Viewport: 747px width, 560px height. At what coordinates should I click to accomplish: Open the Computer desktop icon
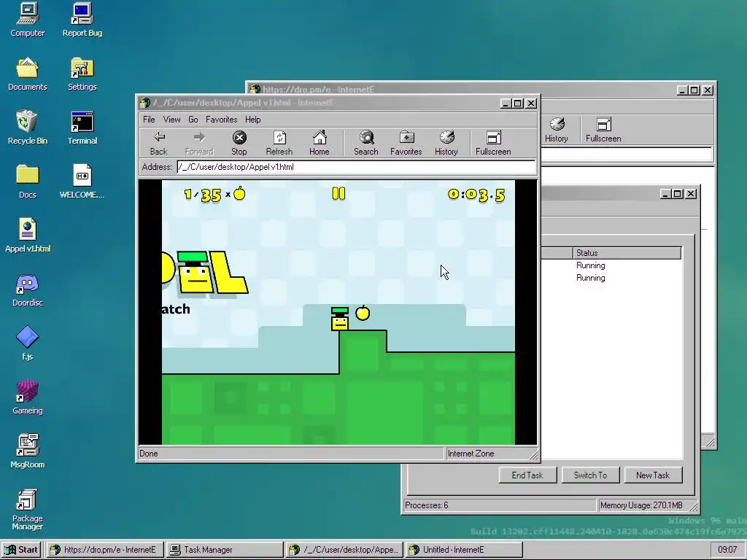pos(28,20)
